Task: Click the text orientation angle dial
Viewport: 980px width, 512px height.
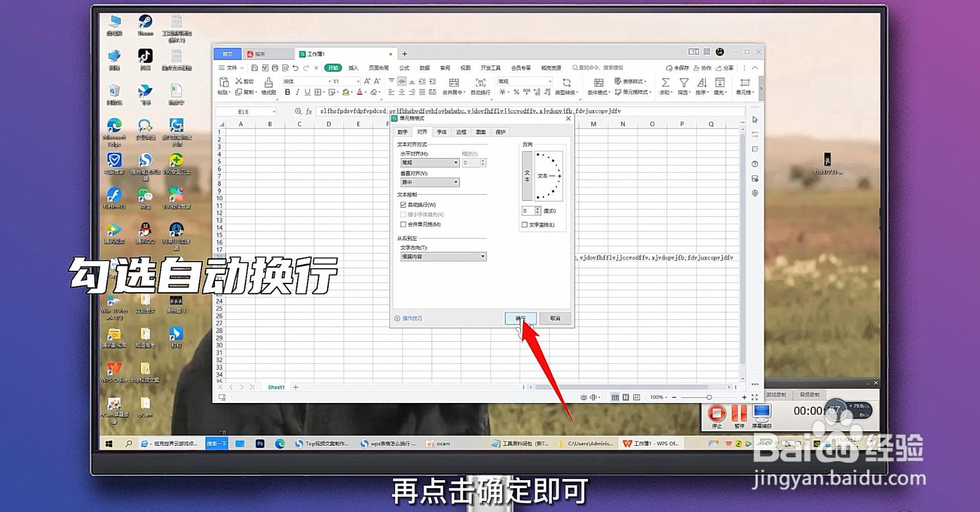Action: point(548,176)
